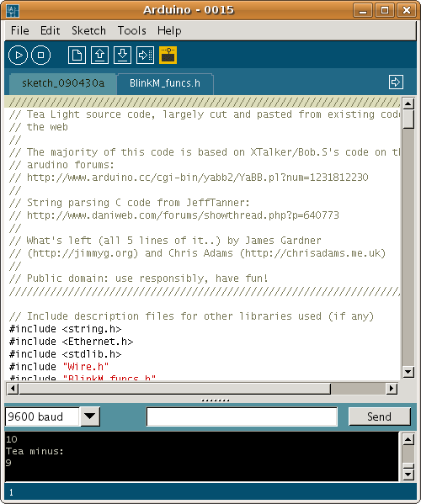Create a new sketch with New icon

[77, 56]
